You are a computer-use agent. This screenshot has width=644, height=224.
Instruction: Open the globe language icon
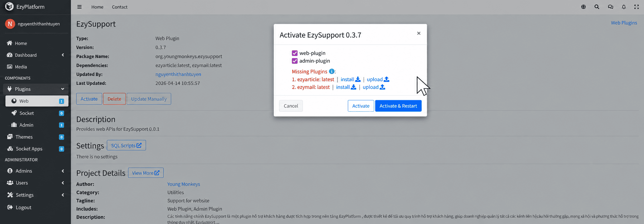pyautogui.click(x=583, y=7)
